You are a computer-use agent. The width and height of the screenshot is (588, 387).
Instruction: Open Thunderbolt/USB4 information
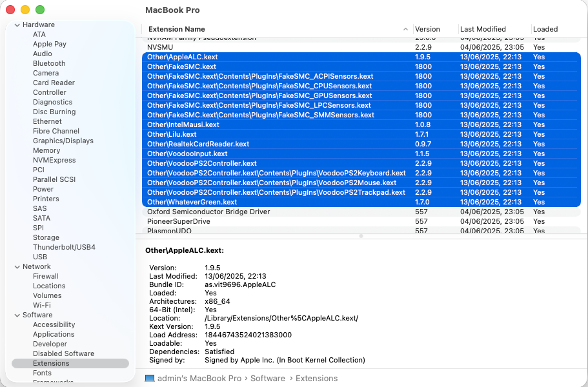pyautogui.click(x=64, y=247)
